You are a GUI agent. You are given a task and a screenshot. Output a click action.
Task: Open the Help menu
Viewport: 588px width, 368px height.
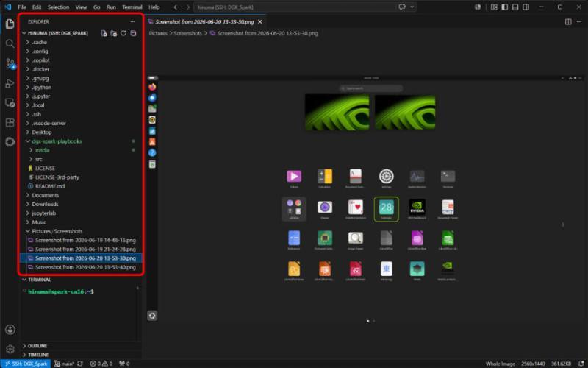[154, 7]
